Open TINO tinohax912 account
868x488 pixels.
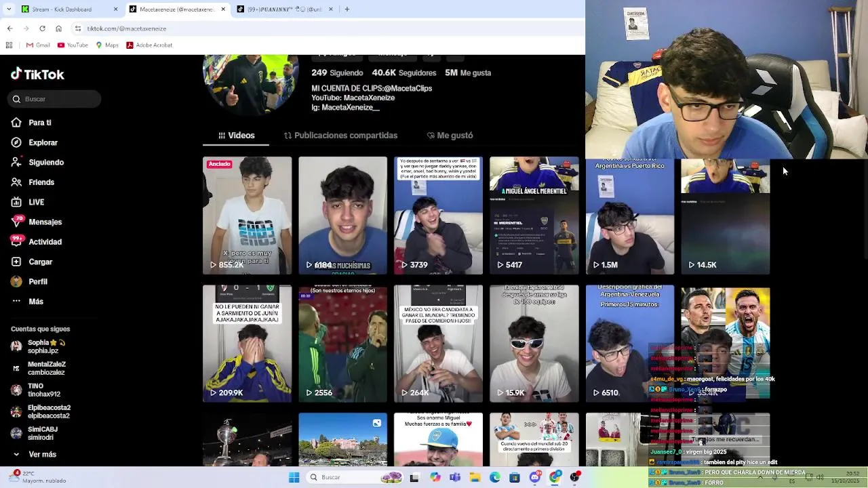coord(36,390)
